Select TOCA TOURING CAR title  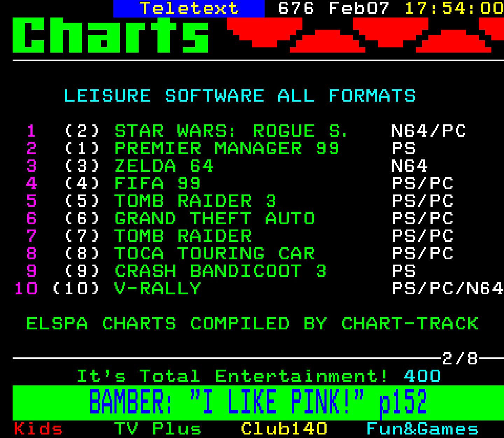click(215, 254)
